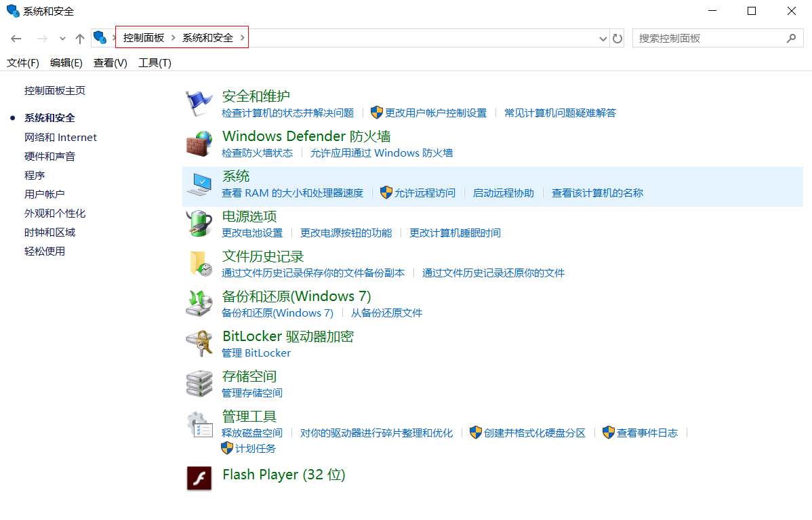Viewport: 812px width, 520px height.
Task: Open 程序 category in sidebar
Action: [35, 176]
